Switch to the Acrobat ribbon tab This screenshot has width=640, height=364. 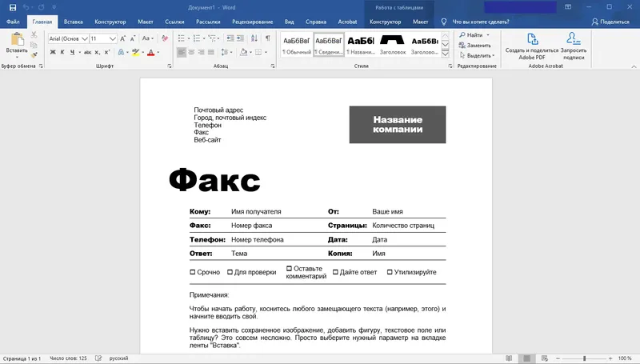click(347, 22)
